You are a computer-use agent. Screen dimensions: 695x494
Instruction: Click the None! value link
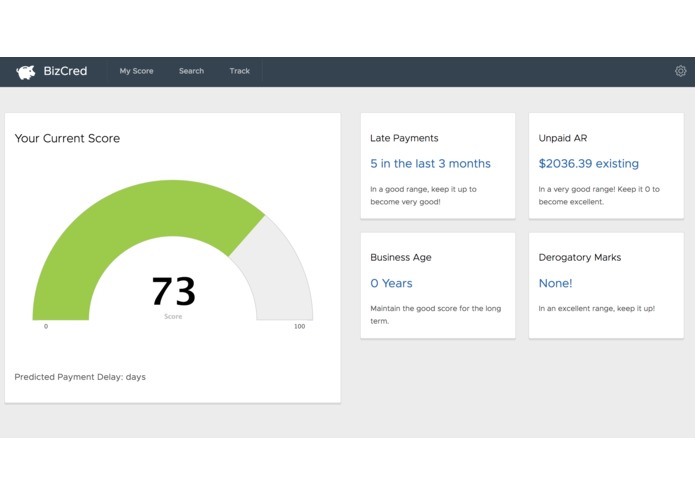click(x=555, y=283)
